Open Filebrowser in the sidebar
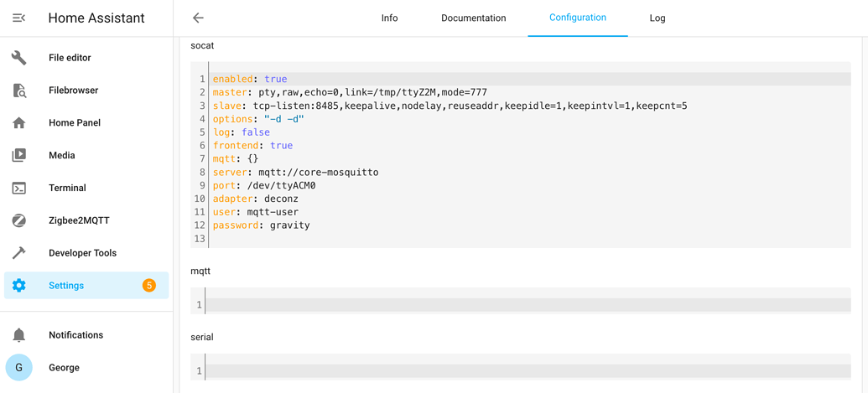The width and height of the screenshot is (868, 393). pos(73,90)
